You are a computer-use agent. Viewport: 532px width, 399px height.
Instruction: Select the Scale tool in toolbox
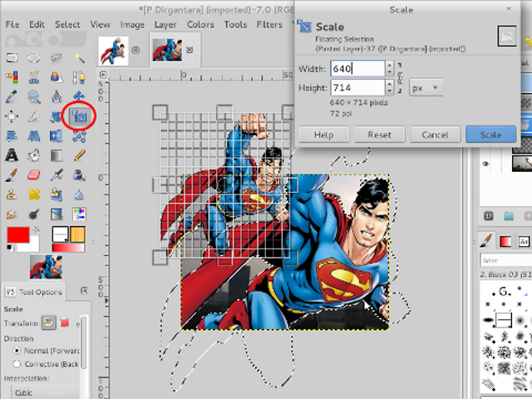click(x=79, y=116)
